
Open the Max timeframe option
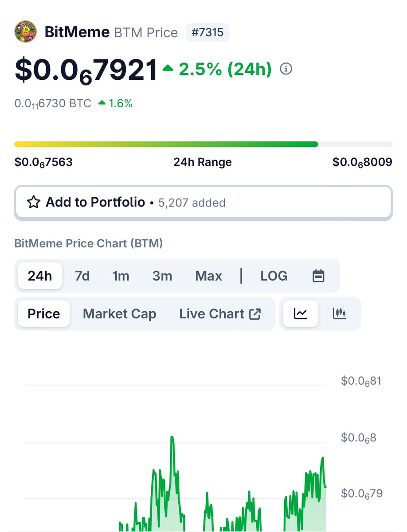tap(208, 276)
